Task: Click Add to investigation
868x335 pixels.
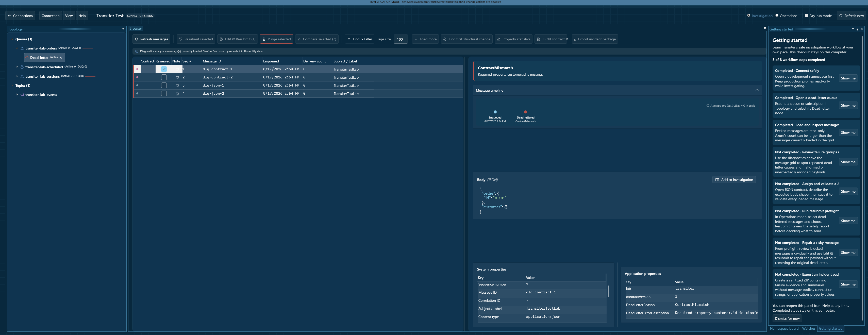Action: (x=734, y=180)
